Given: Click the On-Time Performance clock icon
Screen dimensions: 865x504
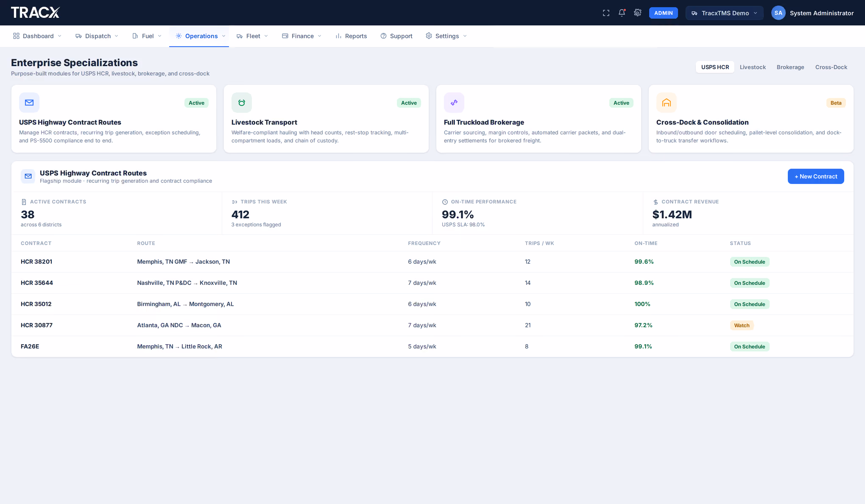Looking at the screenshot, I should (x=445, y=202).
